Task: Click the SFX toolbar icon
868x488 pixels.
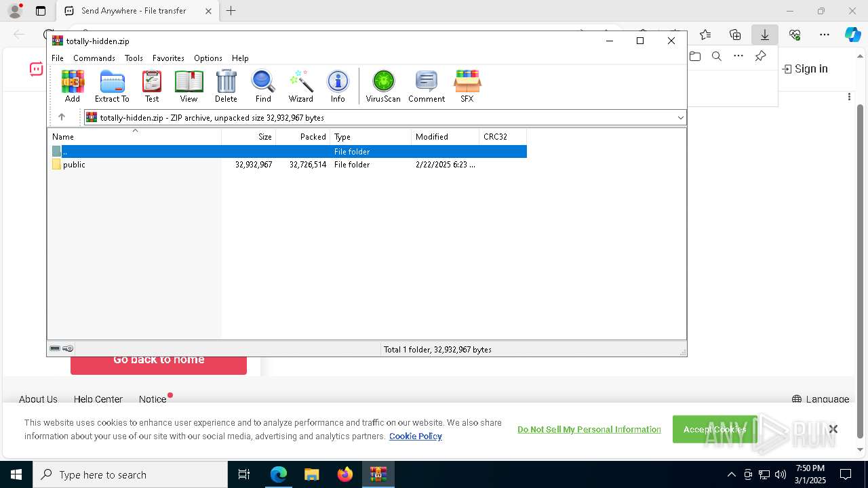Action: point(467,86)
